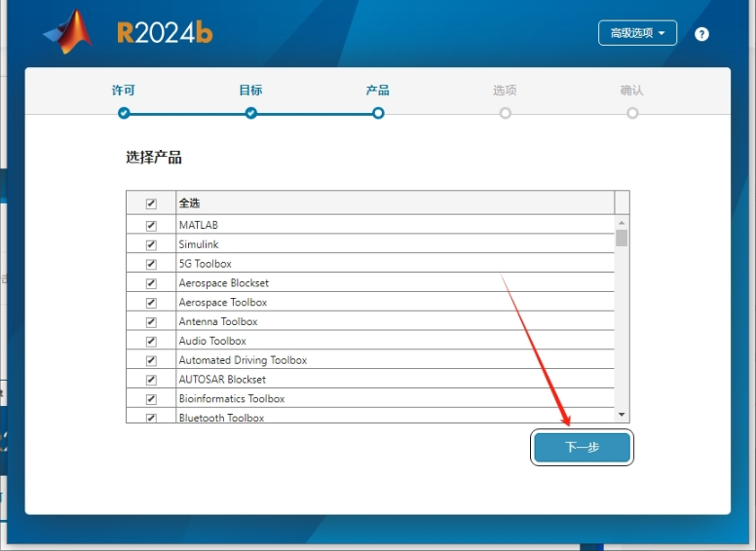Click the Antenna Toolbox product name

(x=218, y=321)
